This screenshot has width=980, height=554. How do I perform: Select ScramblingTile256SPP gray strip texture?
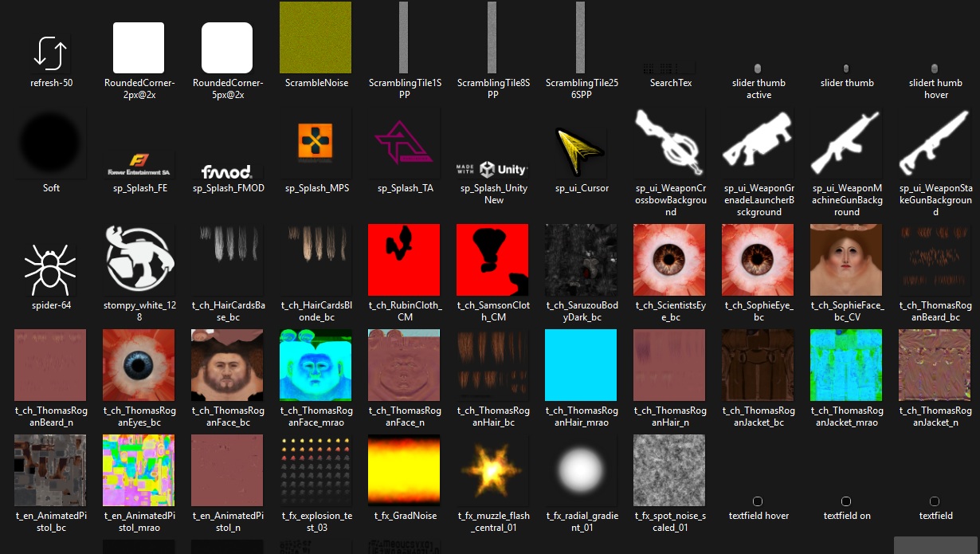tap(581, 37)
